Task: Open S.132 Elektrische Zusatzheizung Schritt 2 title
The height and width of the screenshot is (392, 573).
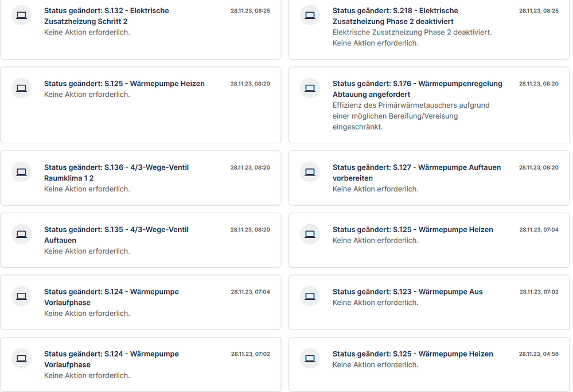Action: click(x=106, y=16)
